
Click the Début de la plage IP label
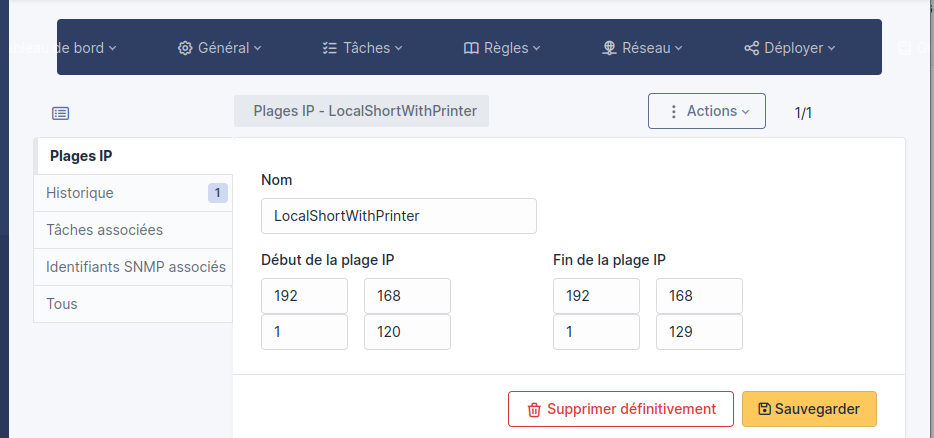pyautogui.click(x=328, y=260)
